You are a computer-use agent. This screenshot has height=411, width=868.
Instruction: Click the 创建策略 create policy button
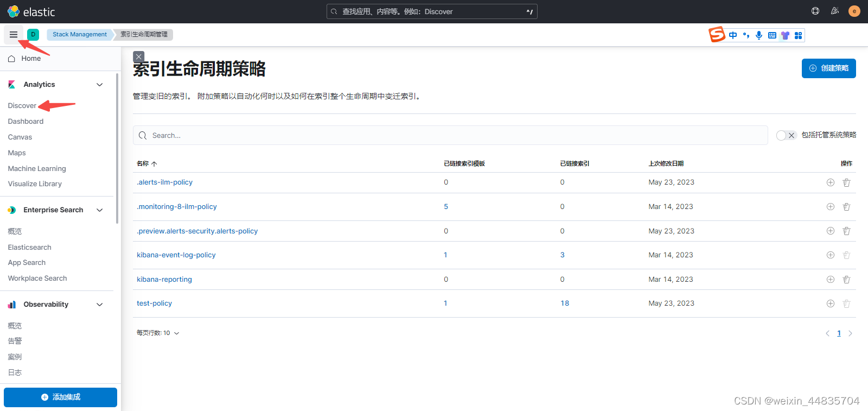829,68
